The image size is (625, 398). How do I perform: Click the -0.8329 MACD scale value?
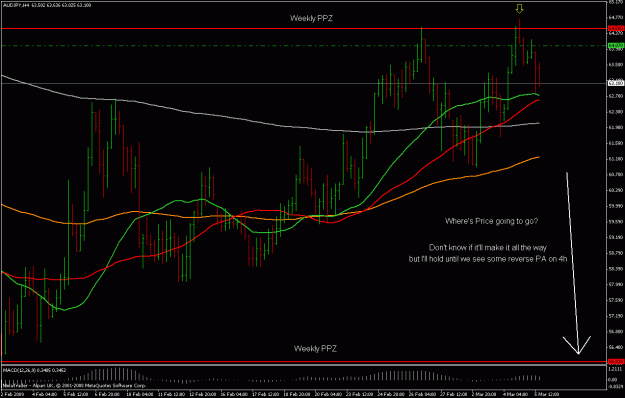click(x=617, y=386)
